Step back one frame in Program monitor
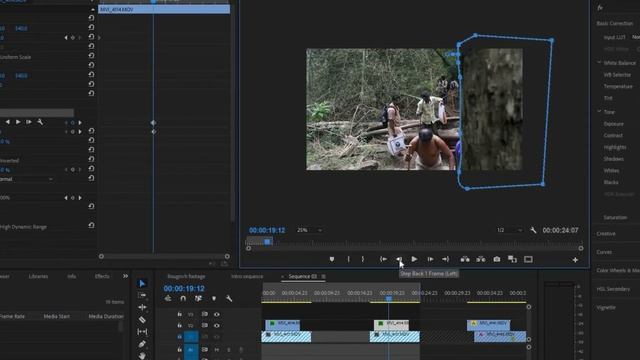 click(399, 259)
